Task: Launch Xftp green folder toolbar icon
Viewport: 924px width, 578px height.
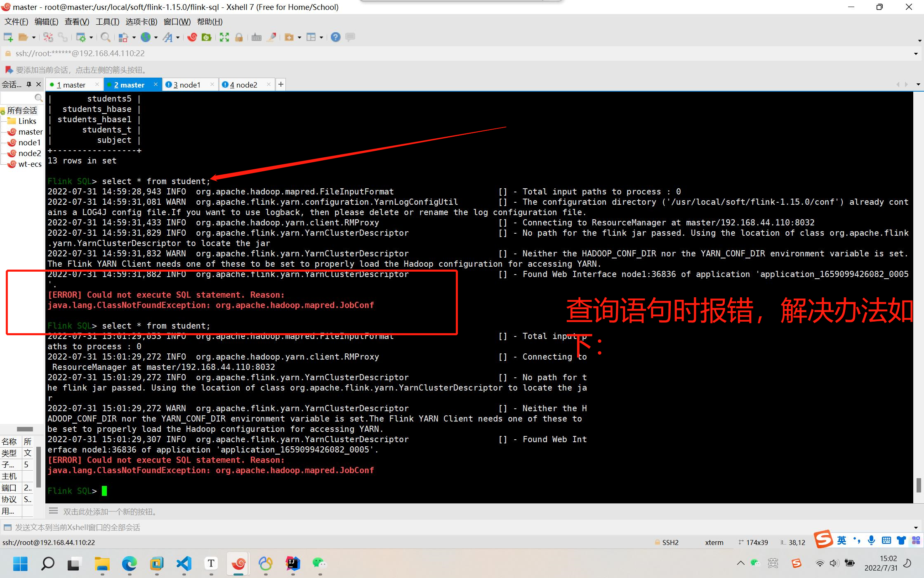Action: [x=206, y=37]
